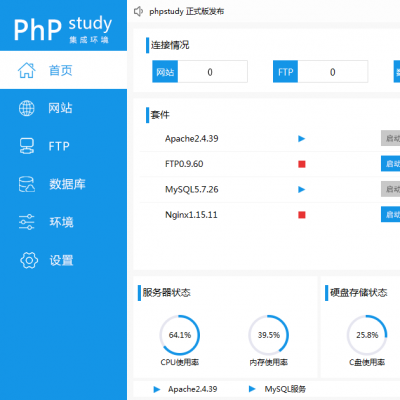
Task: Click the blue 网站 connection label
Action: pos(165,72)
